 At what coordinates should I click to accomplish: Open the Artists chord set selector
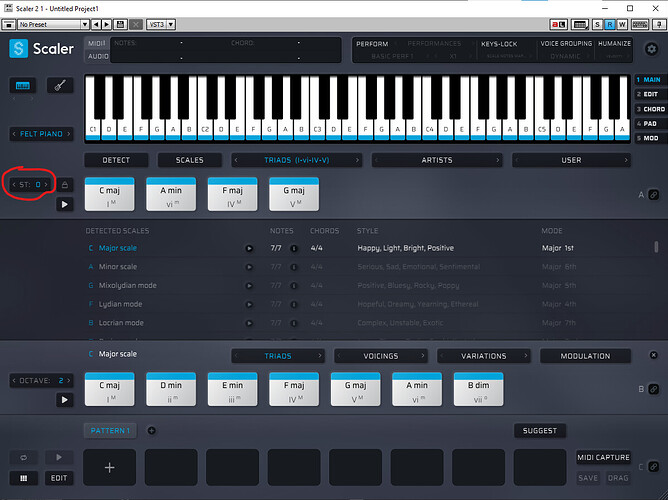coord(437,160)
